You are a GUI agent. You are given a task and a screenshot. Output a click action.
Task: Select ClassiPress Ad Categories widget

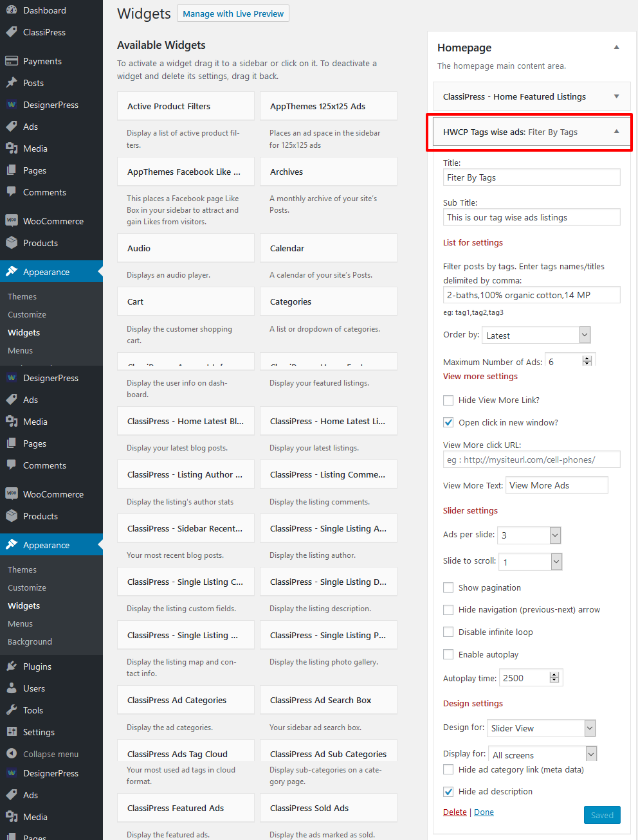pyautogui.click(x=186, y=700)
